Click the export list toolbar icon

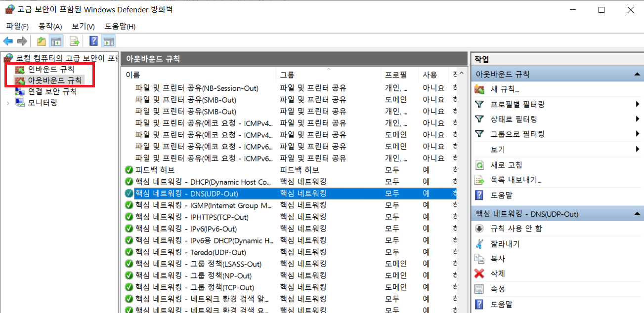(x=75, y=41)
